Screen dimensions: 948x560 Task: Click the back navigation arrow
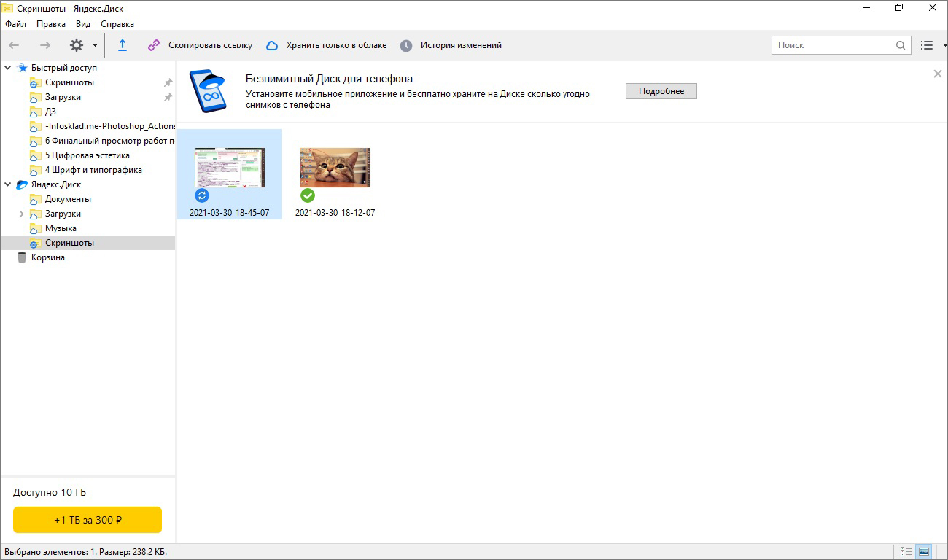click(14, 45)
